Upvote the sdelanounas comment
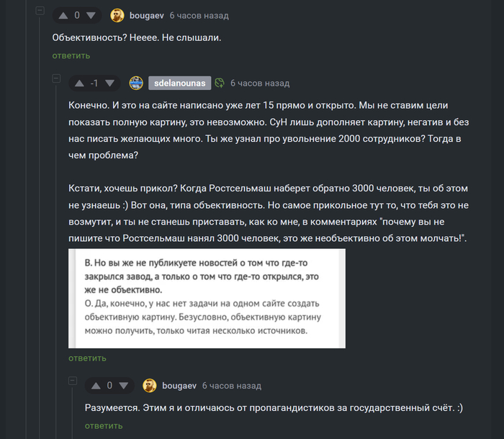Image resolution: width=504 pixels, height=439 pixels. [79, 83]
